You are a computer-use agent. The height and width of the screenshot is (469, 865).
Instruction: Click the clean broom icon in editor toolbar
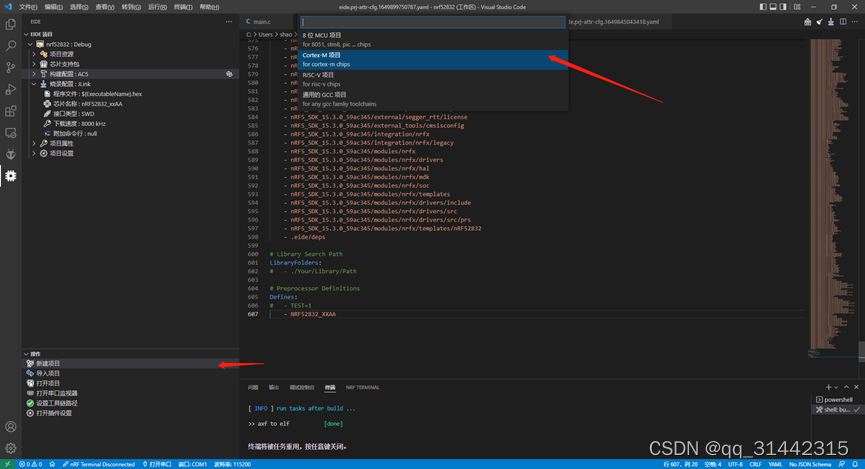[819, 22]
